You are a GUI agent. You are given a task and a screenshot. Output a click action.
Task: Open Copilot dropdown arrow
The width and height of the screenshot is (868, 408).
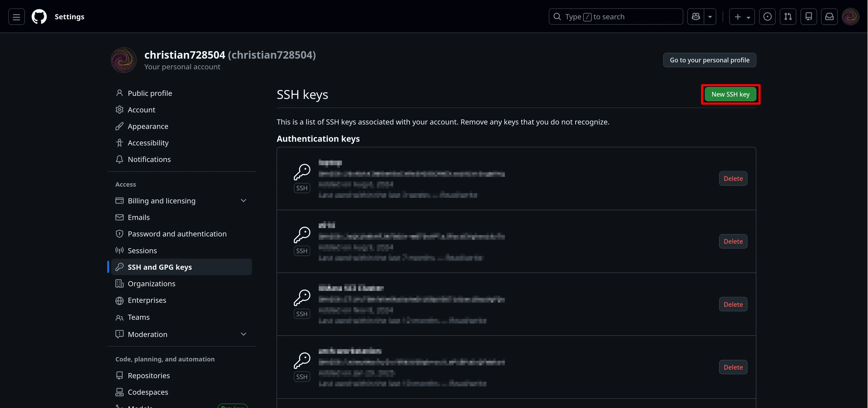(x=710, y=17)
